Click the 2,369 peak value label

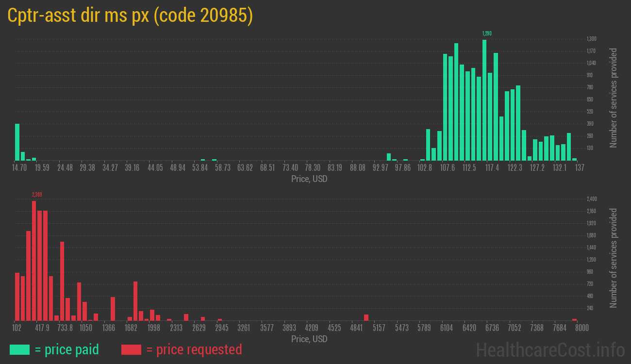coord(37,195)
